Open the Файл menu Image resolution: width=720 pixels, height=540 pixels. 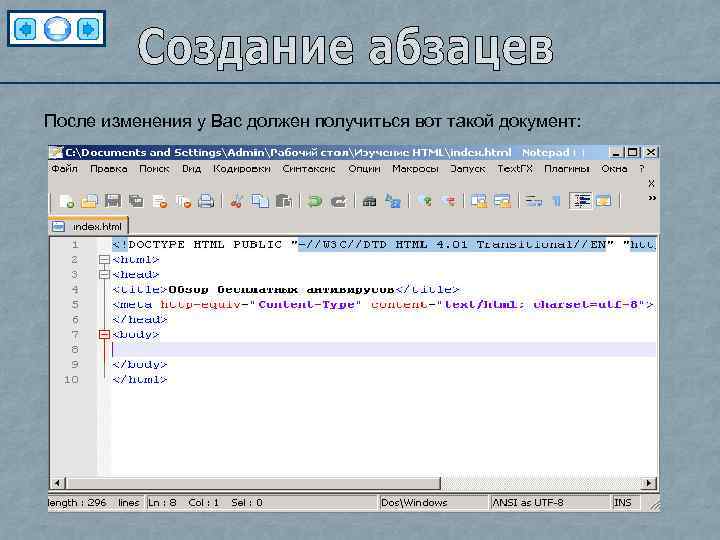click(65, 169)
